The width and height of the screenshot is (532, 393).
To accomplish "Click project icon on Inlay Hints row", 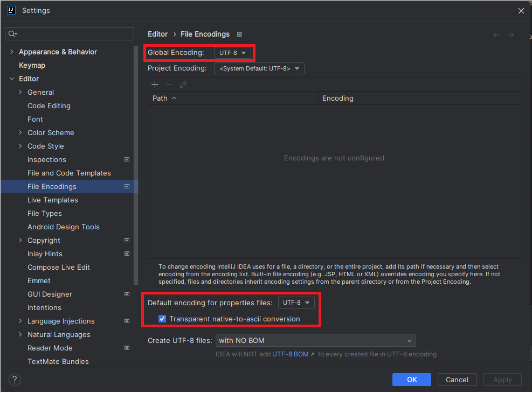I will coord(127,254).
